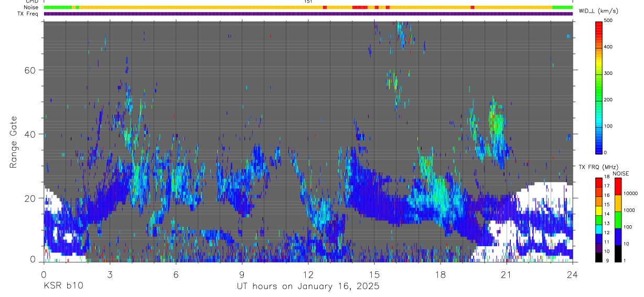Click the "TX FRQ (MHz)" legend title
The width and height of the screenshot is (644, 297).
[x=597, y=167]
